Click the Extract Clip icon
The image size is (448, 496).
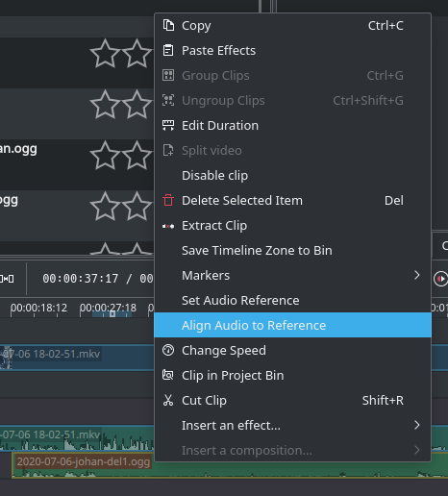click(x=168, y=226)
